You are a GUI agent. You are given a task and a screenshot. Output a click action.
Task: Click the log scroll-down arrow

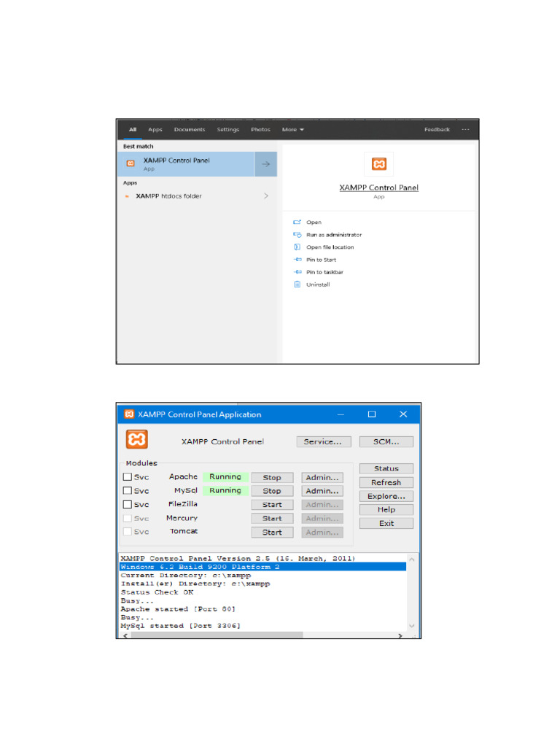[412, 625]
